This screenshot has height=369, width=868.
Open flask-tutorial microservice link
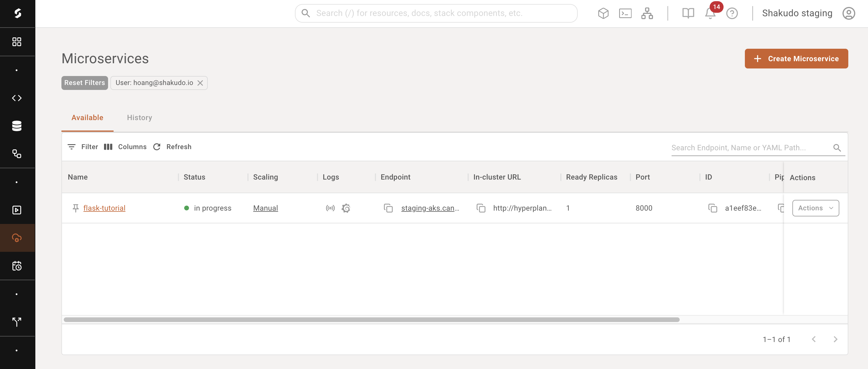(104, 207)
